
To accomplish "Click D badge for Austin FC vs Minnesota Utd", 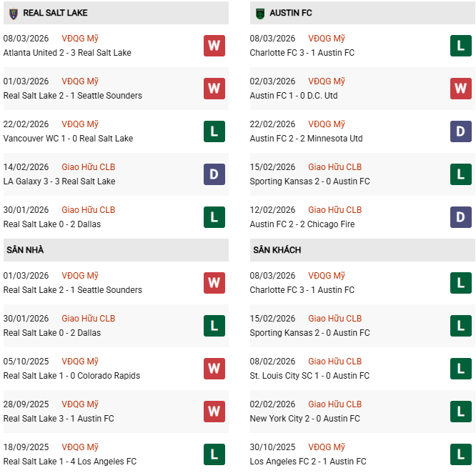I will click(x=460, y=131).
